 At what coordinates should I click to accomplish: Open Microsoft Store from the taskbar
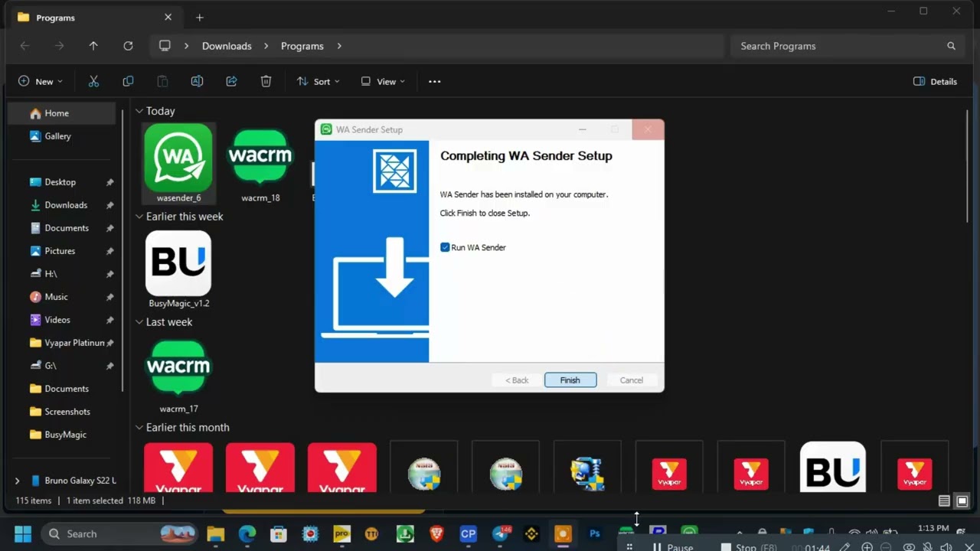click(278, 533)
